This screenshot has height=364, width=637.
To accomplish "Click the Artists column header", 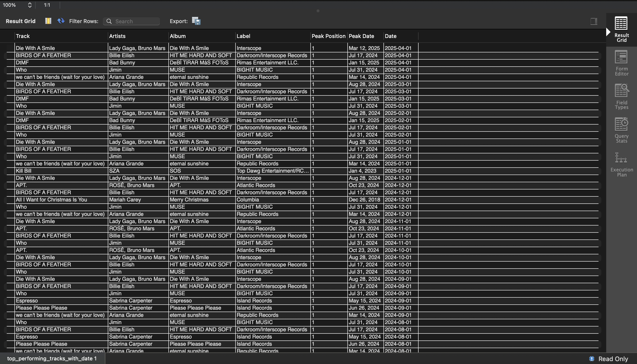I will (117, 36).
